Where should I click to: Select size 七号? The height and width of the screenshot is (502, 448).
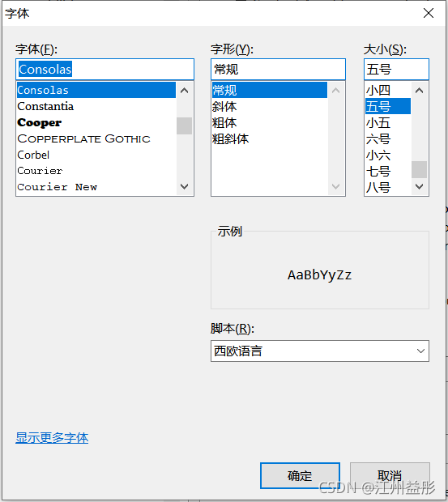point(388,171)
